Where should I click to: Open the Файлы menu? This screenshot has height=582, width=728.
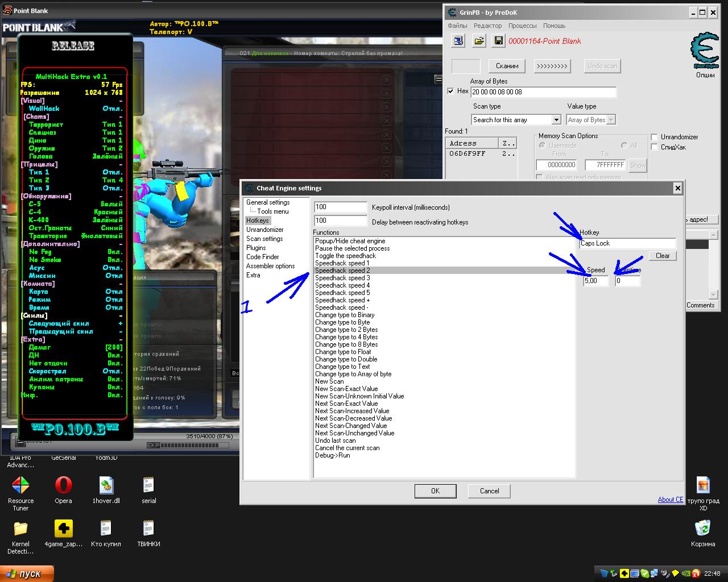pos(457,26)
